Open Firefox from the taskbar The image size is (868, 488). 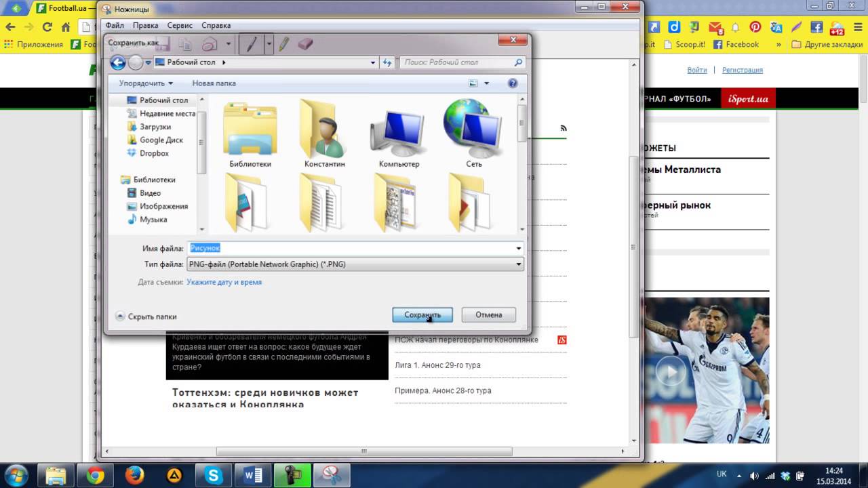click(134, 476)
